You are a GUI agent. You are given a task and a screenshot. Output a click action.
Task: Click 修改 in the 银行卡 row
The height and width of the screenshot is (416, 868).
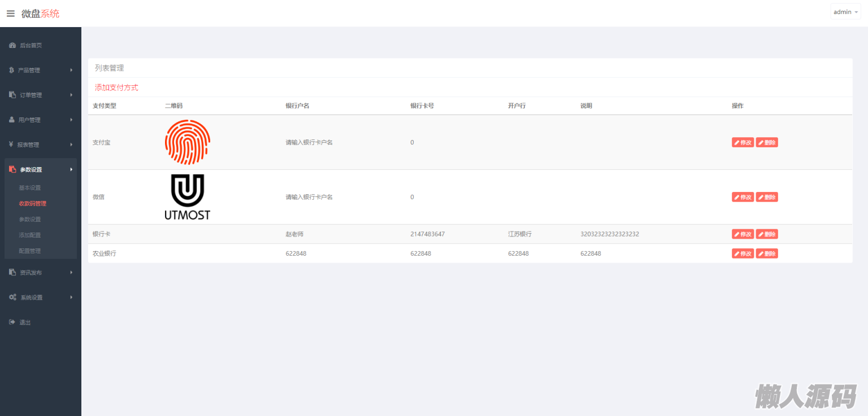pyautogui.click(x=743, y=234)
